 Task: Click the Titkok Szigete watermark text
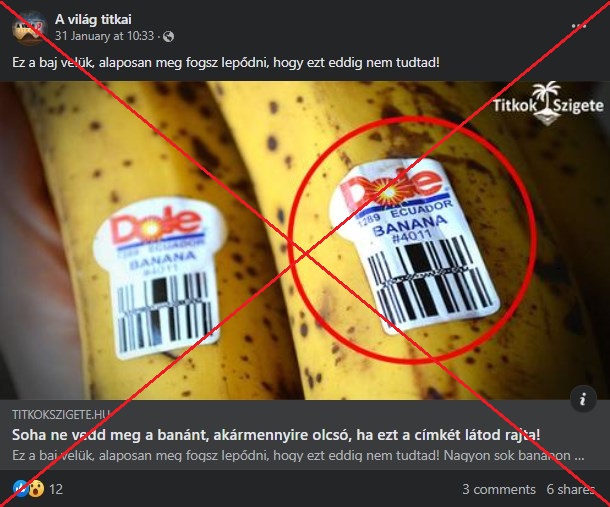pos(548,105)
